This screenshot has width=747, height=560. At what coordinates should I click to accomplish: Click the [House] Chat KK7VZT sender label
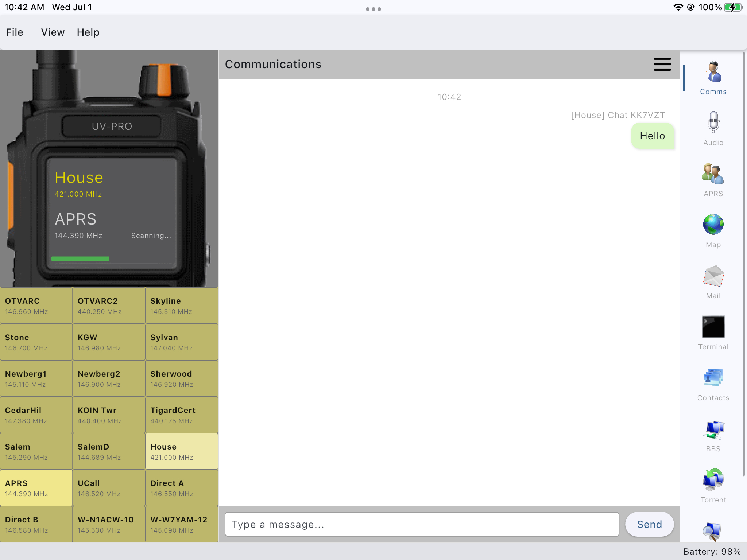pyautogui.click(x=618, y=115)
